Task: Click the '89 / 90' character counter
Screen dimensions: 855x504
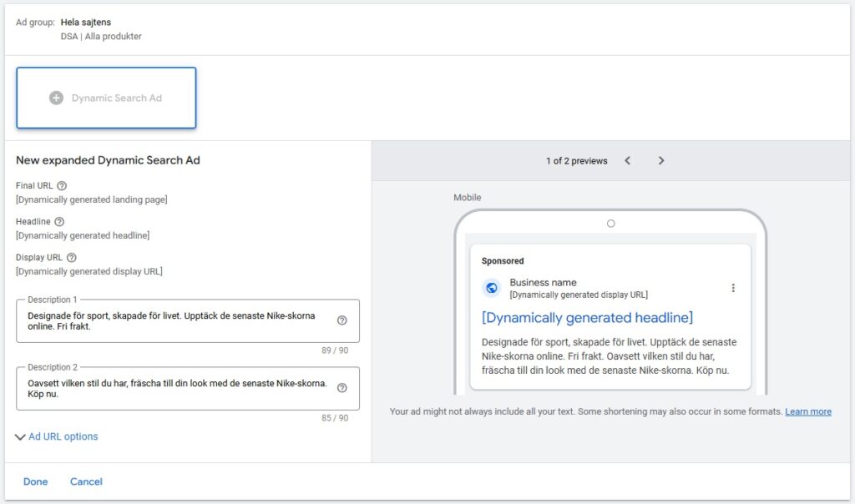Action: pyautogui.click(x=335, y=350)
